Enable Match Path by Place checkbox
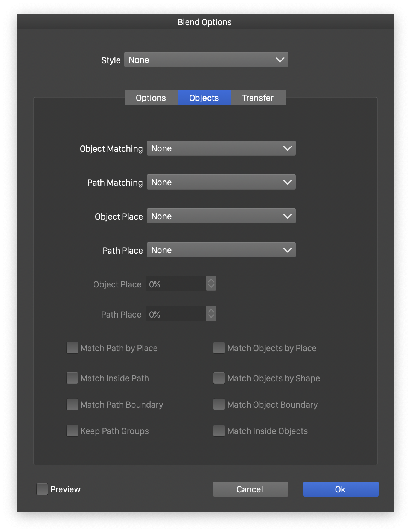Screen dimensions: 411x532 click(72, 348)
